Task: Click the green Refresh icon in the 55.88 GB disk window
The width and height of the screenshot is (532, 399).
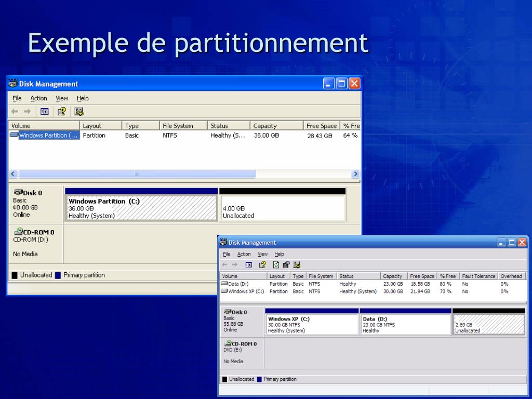Action: 276,264
